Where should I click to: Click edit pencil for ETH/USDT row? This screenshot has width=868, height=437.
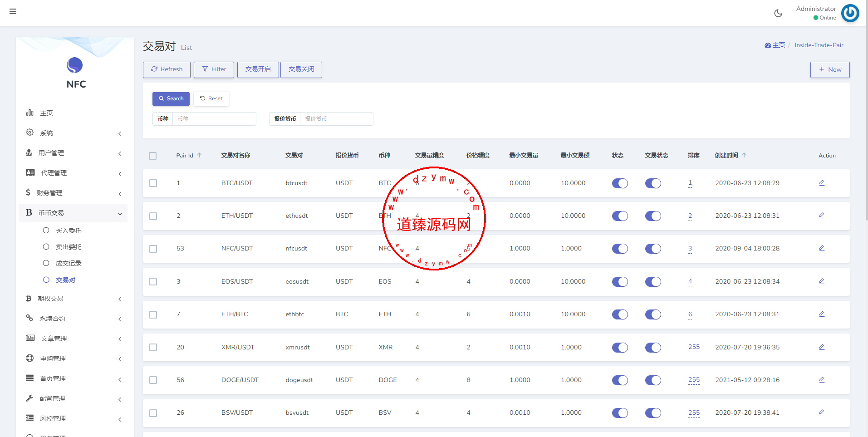click(822, 216)
